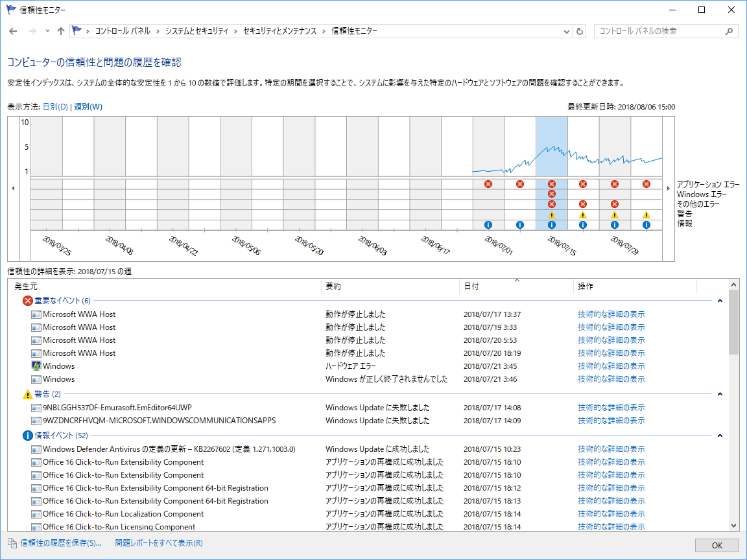
Task: Collapse 重要なイベント (6) group
Action: coord(720,301)
